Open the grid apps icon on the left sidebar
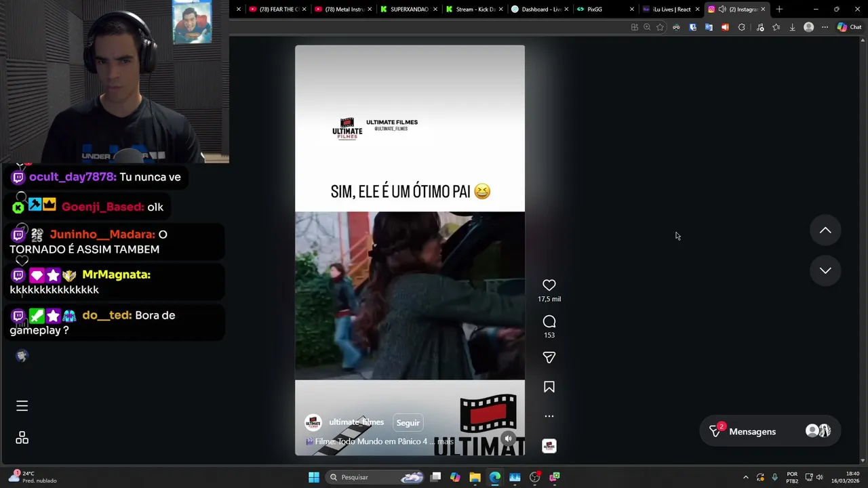Image resolution: width=868 pixels, height=488 pixels. pyautogui.click(x=22, y=438)
